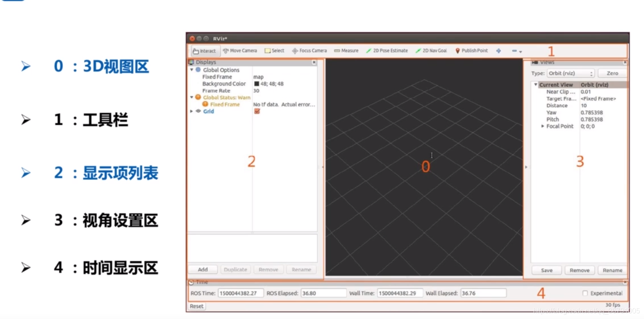Click the Add display button

(x=203, y=270)
